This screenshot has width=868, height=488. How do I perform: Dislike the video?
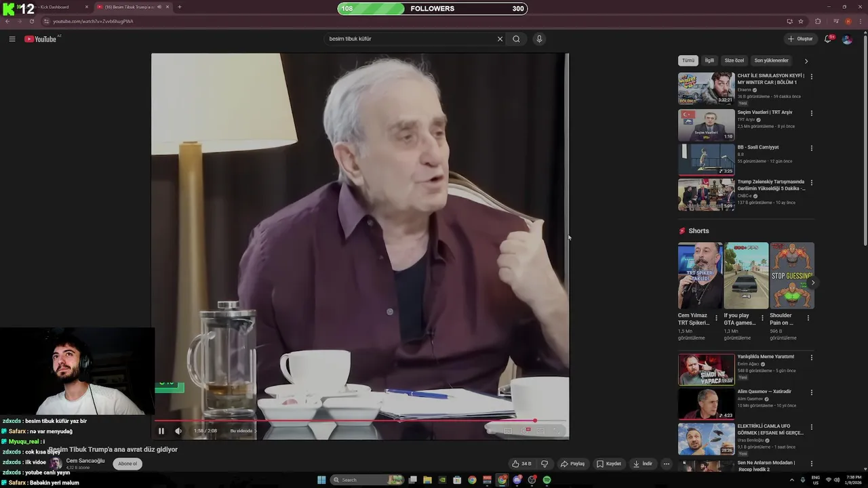pos(544,464)
